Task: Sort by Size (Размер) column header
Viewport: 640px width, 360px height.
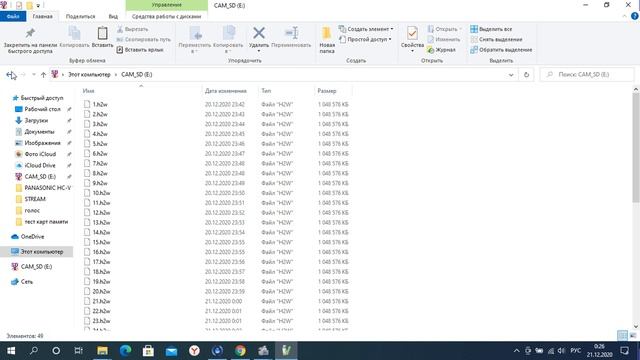Action: (x=333, y=91)
